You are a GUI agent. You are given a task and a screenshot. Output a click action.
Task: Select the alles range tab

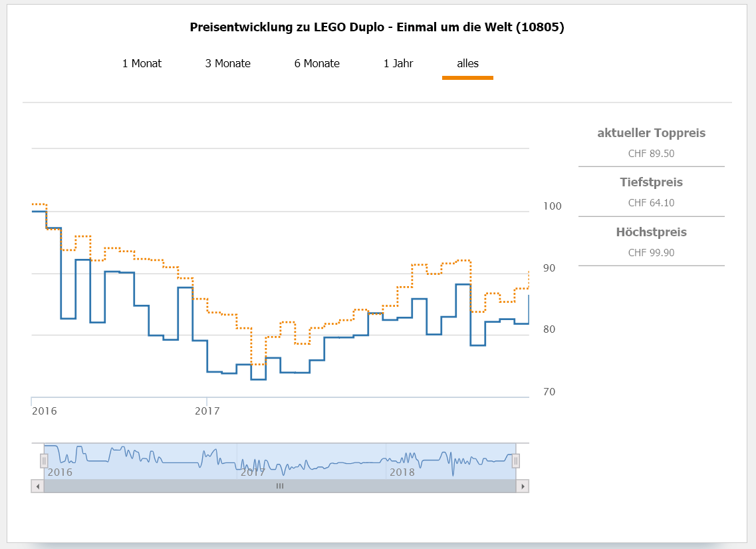coord(467,64)
